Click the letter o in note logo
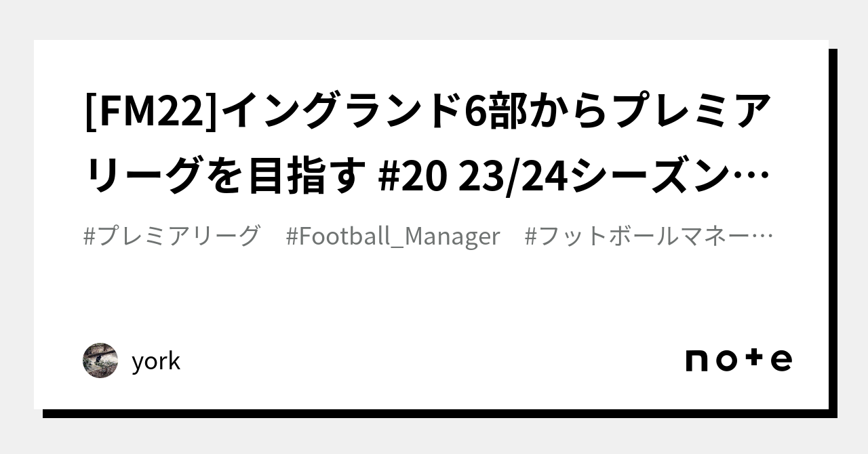Screen dimensions: 868x454 point(727,360)
